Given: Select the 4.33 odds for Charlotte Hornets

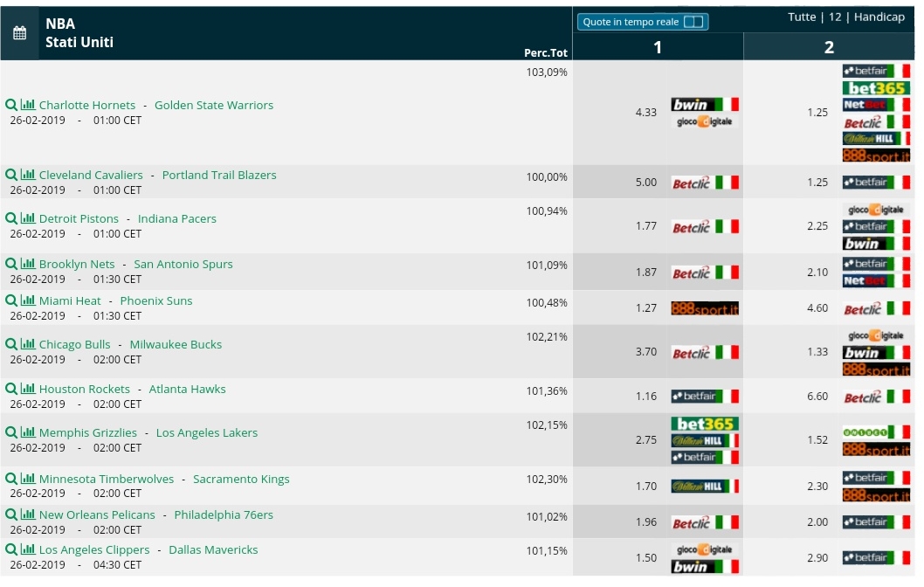Looking at the screenshot, I should (646, 112).
